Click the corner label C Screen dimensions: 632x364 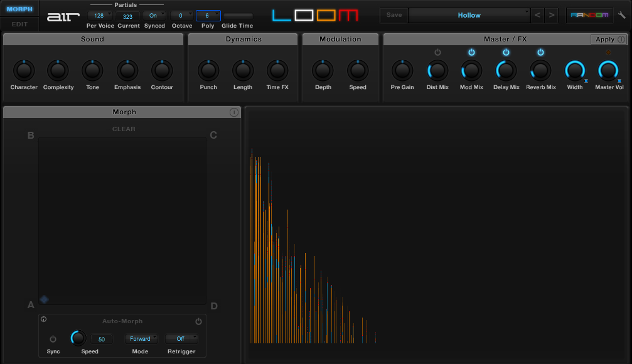(x=213, y=135)
